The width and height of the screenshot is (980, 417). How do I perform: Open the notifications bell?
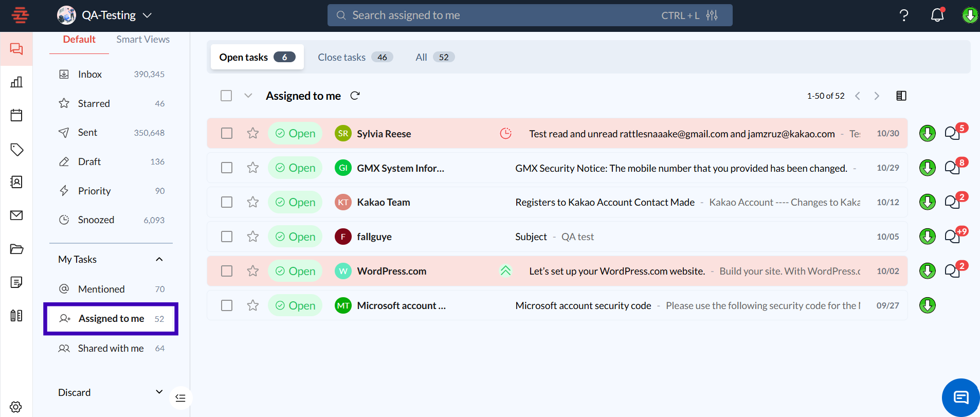(x=937, y=15)
